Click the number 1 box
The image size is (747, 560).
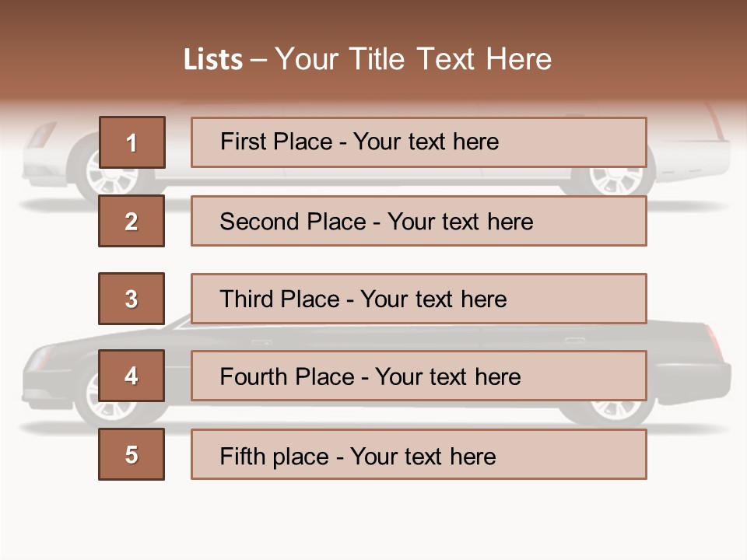point(132,142)
